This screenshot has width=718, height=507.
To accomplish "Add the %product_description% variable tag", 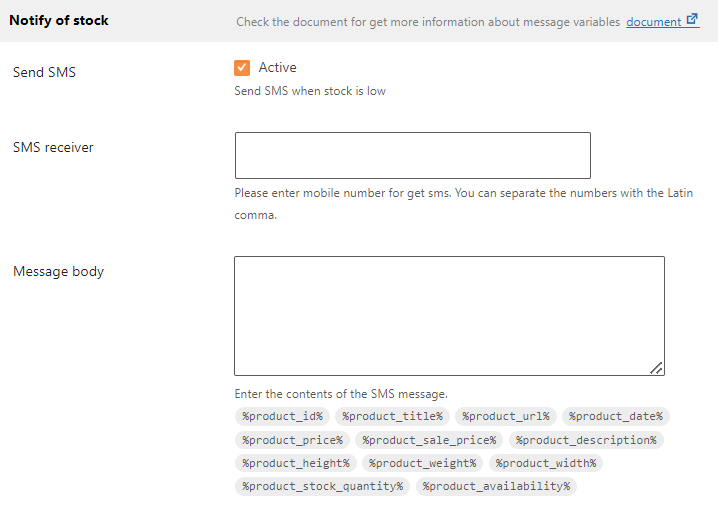I will [586, 440].
